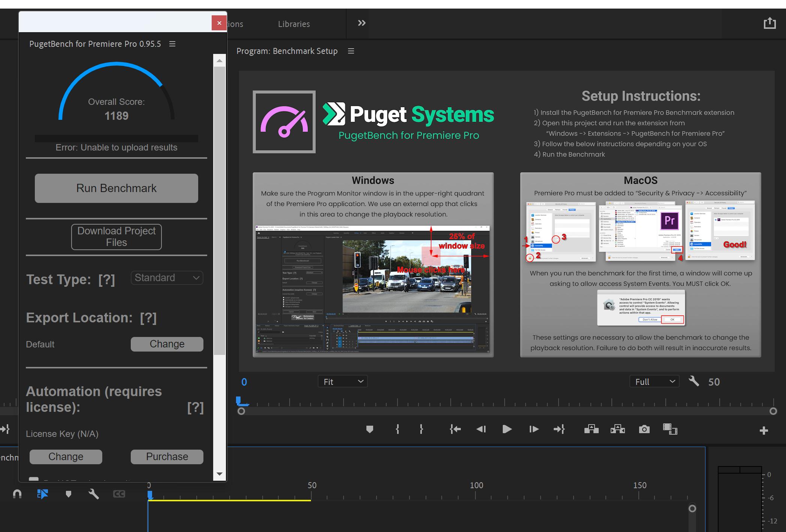Click the Download Project Files button
786x532 pixels.
click(x=117, y=237)
